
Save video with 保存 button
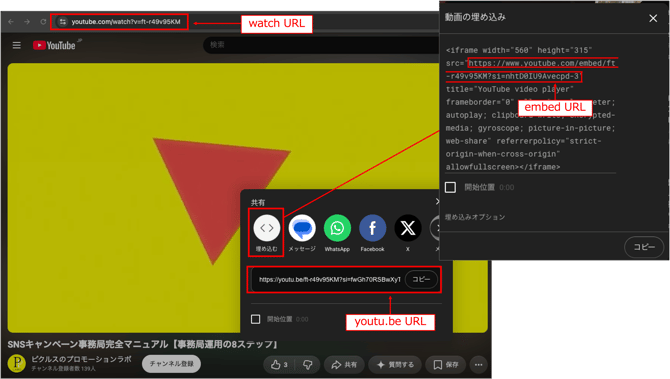(446, 364)
